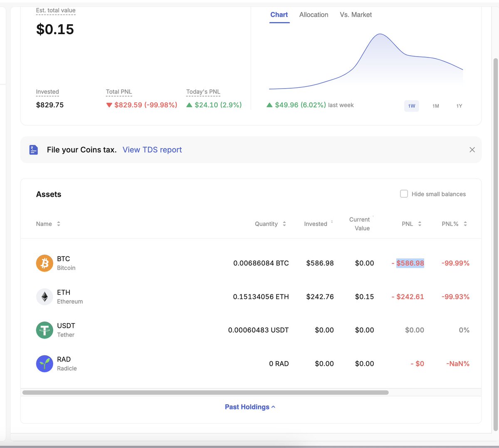Click the vertical page scrollbar

[495, 245]
